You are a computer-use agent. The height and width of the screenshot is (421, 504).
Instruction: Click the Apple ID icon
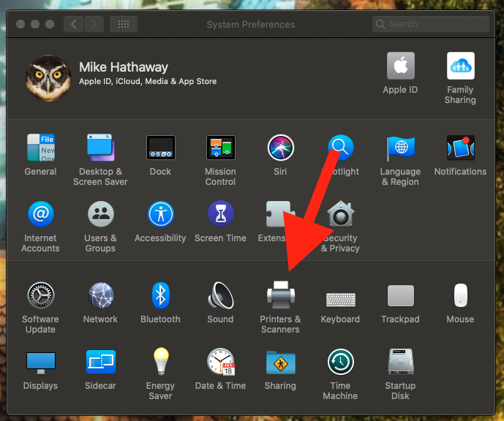[x=400, y=67]
